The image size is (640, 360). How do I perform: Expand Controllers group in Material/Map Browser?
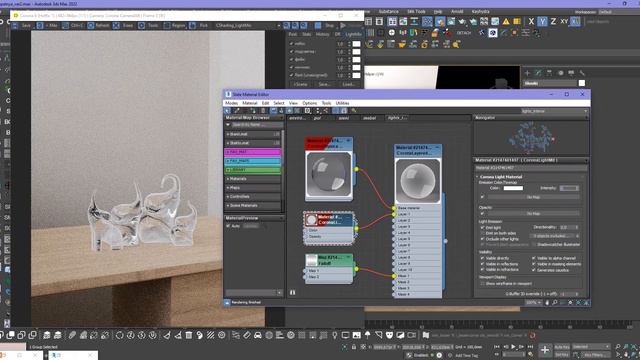253,197
